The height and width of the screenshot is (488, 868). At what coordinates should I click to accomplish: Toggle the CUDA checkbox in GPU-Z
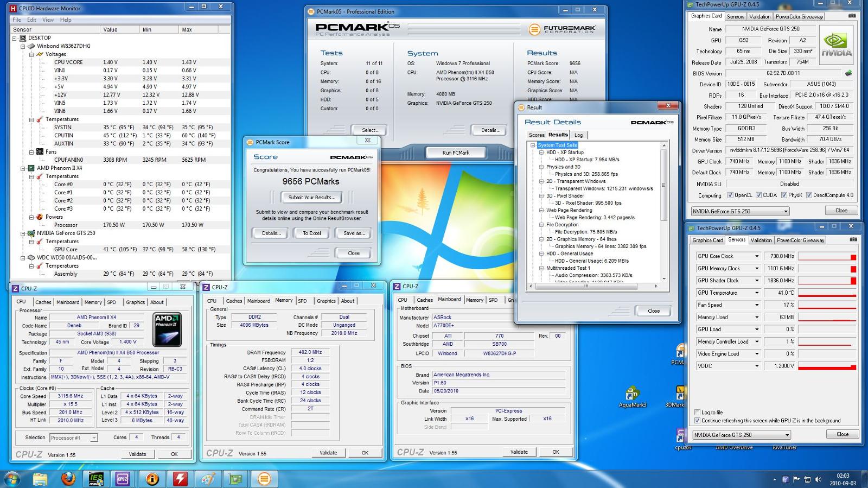[759, 195]
